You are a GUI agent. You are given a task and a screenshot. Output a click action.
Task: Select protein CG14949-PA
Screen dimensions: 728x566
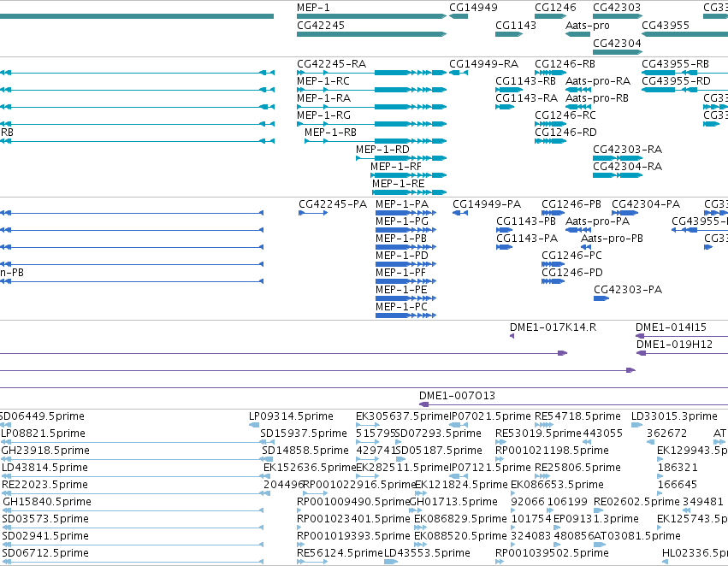460,213
